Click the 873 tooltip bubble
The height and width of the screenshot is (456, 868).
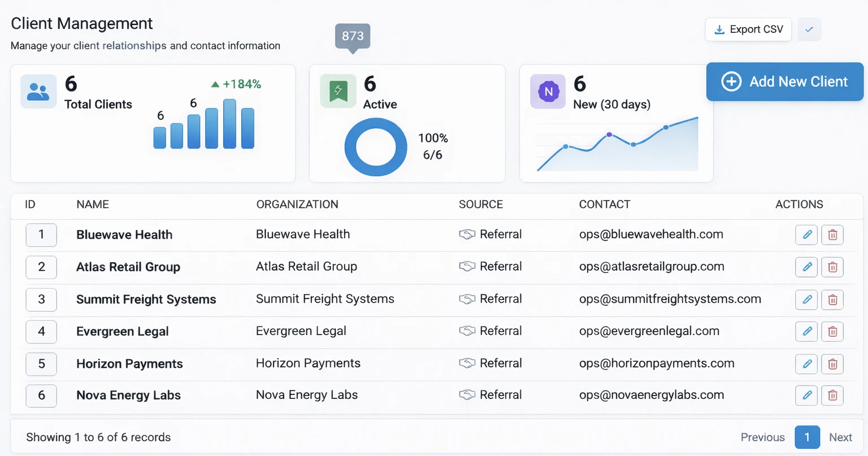tap(352, 36)
